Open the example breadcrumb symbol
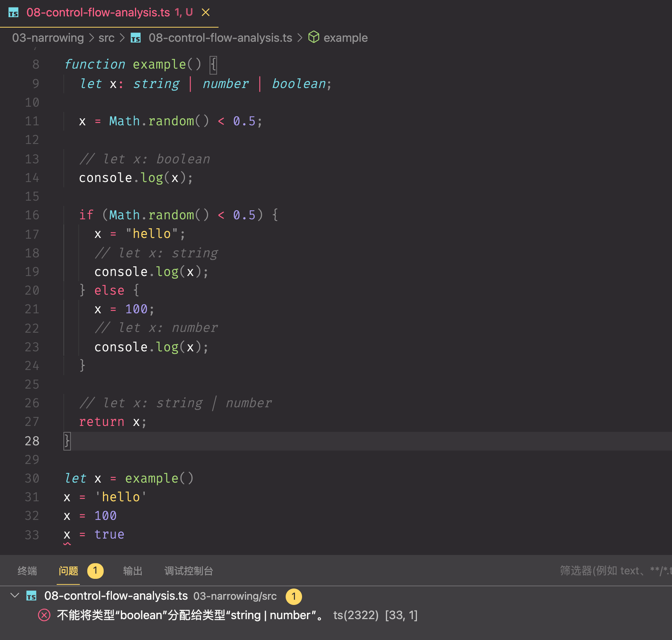 click(x=345, y=38)
